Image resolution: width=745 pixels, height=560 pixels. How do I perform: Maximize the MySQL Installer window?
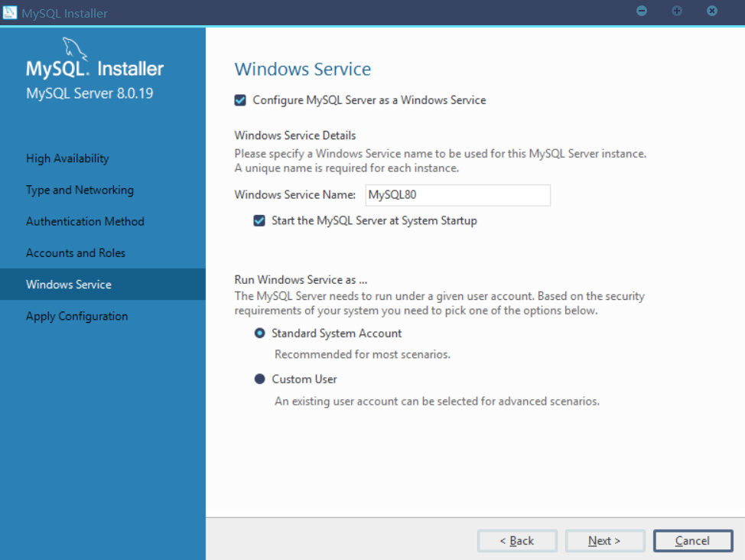(x=677, y=11)
